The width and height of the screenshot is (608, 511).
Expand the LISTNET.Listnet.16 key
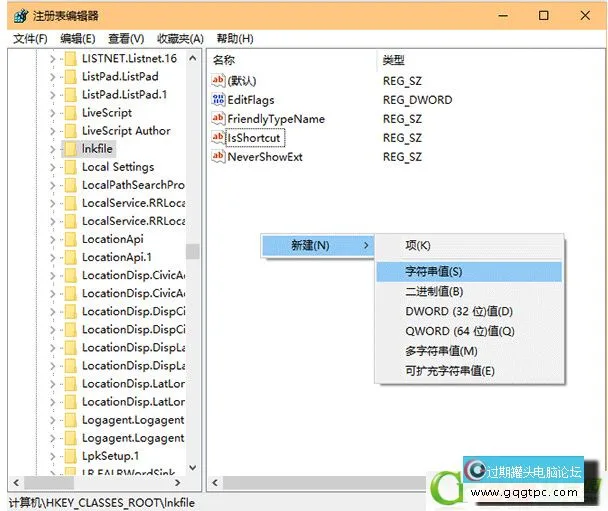coord(53,59)
